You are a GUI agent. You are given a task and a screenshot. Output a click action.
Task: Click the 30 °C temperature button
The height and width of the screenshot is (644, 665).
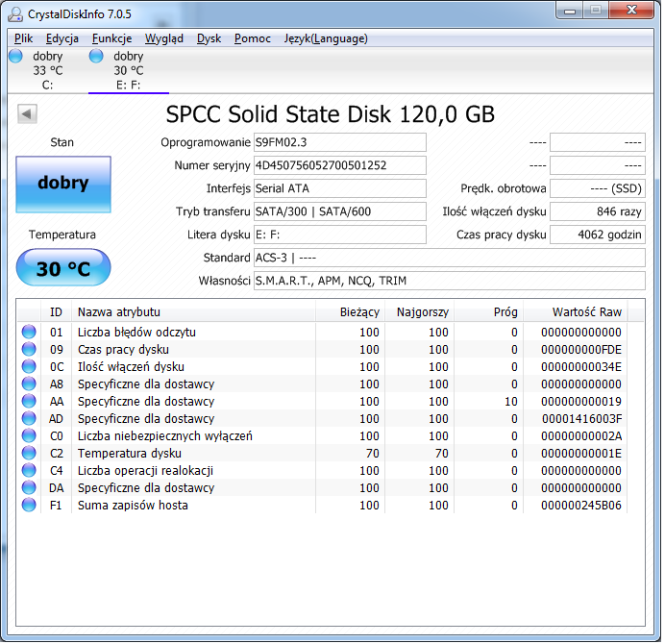[63, 268]
